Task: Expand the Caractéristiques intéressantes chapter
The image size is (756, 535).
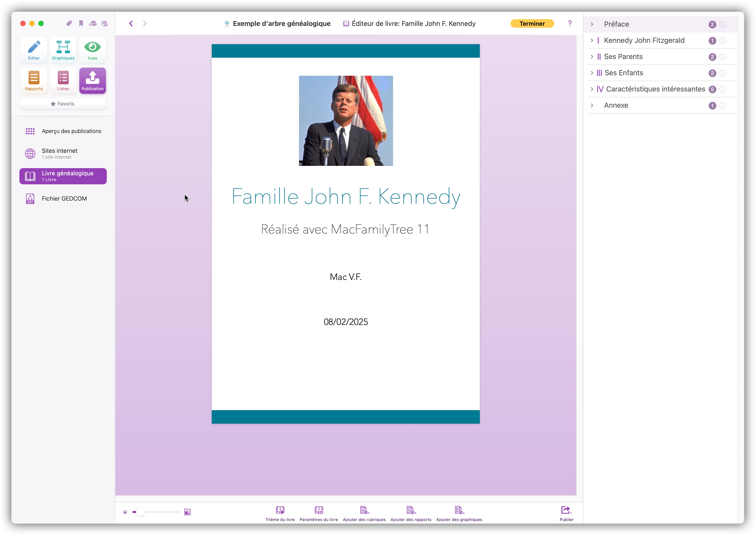Action: click(x=592, y=89)
